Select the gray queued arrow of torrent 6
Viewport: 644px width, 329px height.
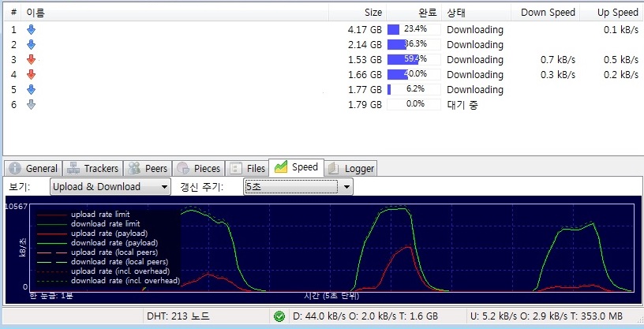point(32,105)
